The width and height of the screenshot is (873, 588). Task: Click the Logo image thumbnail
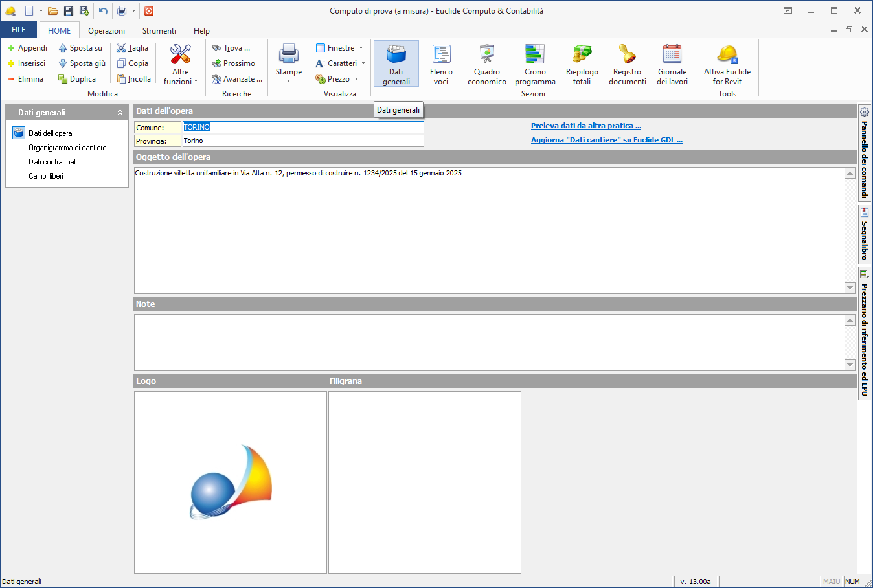point(231,482)
